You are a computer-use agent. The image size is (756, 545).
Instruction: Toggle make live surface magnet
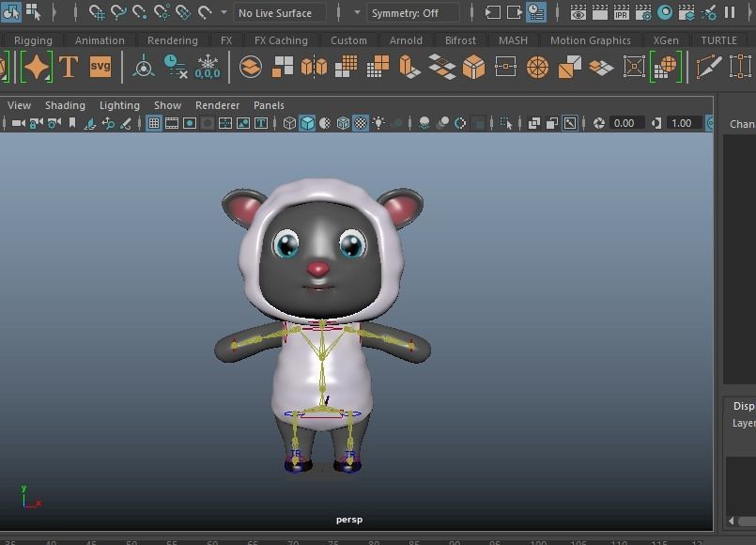click(x=205, y=12)
